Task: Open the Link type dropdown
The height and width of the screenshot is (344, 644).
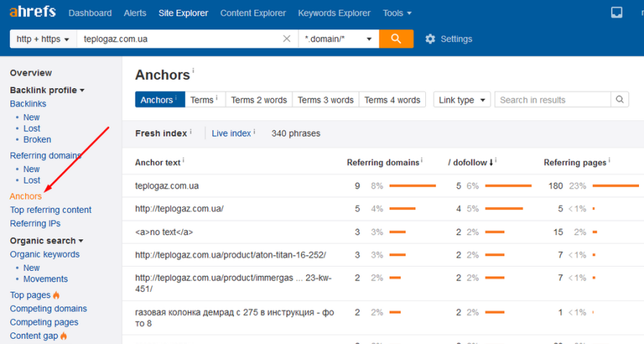Action: click(x=462, y=100)
